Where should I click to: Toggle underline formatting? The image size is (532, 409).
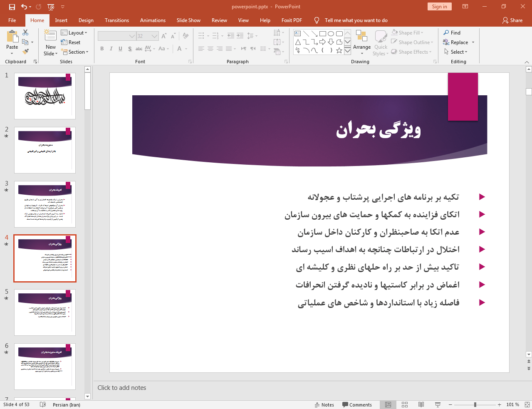pos(120,49)
